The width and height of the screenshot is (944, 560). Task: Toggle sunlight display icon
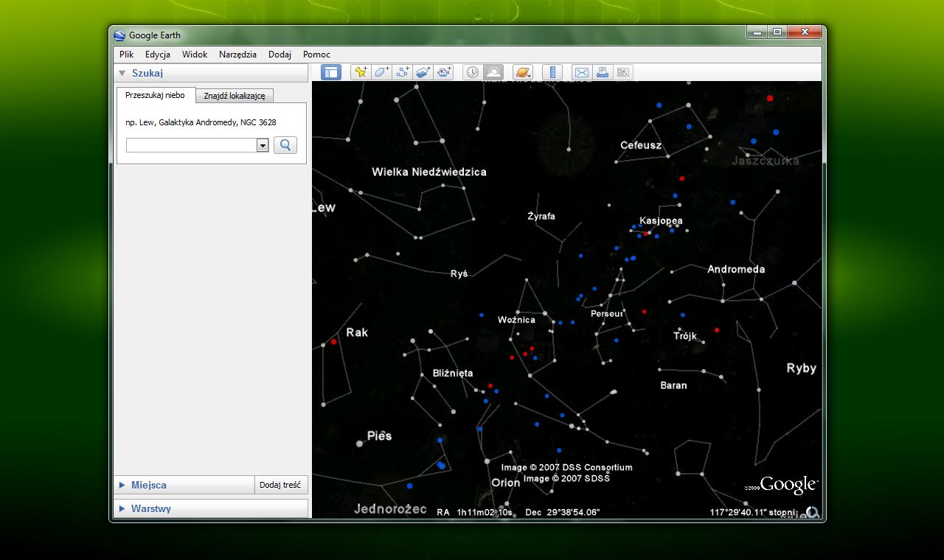point(493,72)
